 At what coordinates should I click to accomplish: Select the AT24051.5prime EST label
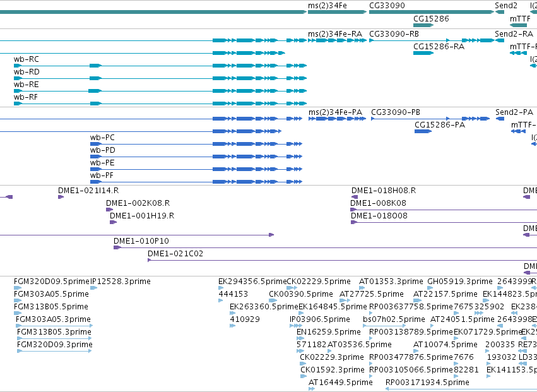pyautogui.click(x=463, y=319)
